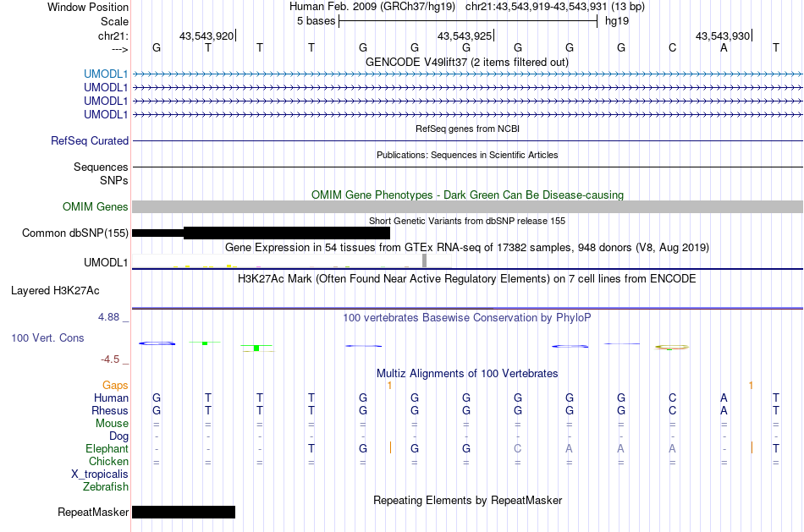Click 'Publications: Sequences in Scientific Articles' title

[467, 155]
